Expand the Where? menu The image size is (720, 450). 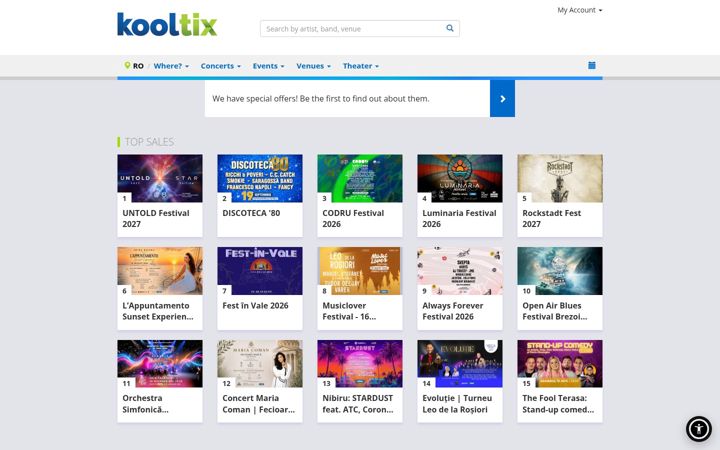[171, 66]
